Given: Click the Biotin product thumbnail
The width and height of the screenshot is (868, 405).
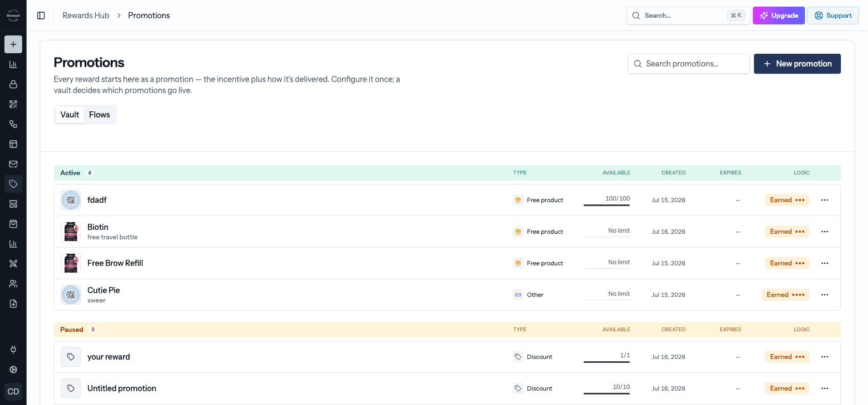Looking at the screenshot, I should tap(71, 232).
